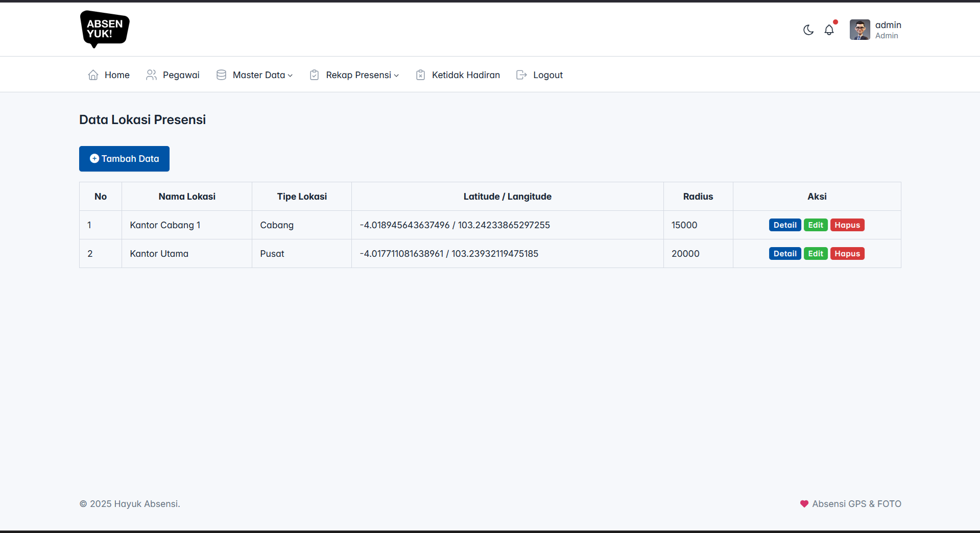Screen dimensions: 980x533
Task: Select the Kantor Utama name cell
Action: click(187, 254)
